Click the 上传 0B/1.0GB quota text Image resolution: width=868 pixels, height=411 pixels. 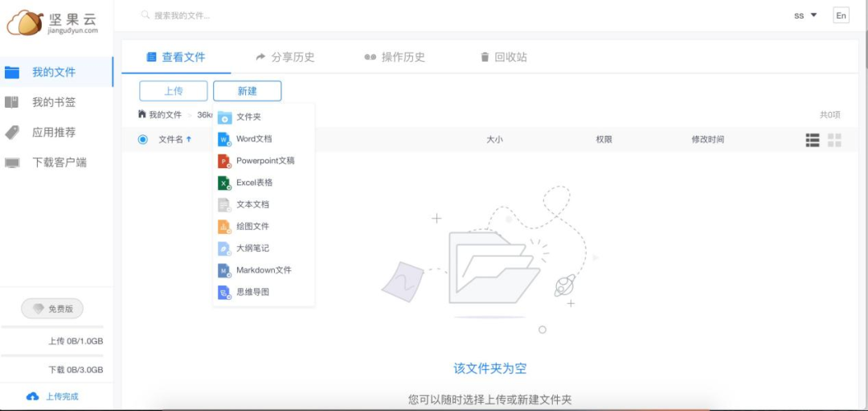click(x=76, y=341)
